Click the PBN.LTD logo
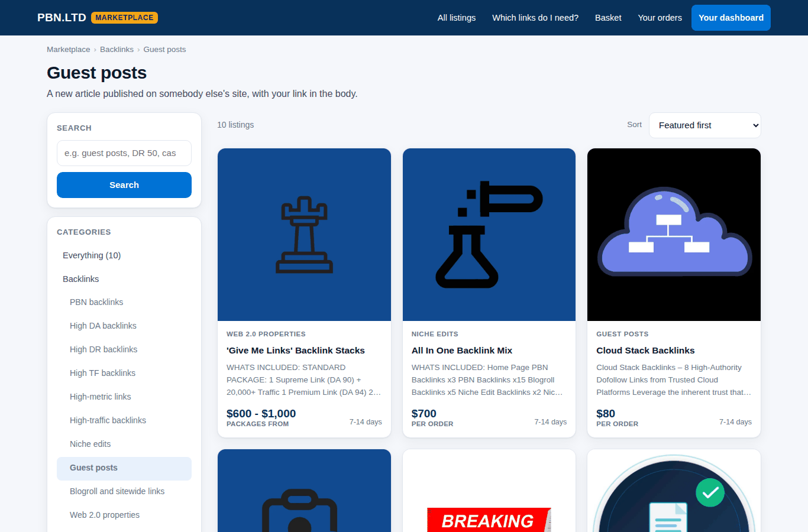The image size is (808, 532). click(x=62, y=18)
